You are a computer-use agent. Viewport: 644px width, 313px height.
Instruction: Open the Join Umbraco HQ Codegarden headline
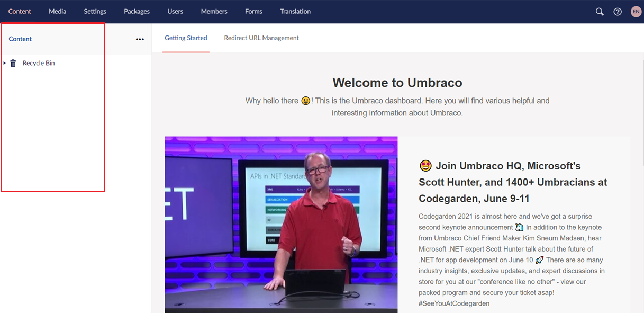(x=513, y=182)
